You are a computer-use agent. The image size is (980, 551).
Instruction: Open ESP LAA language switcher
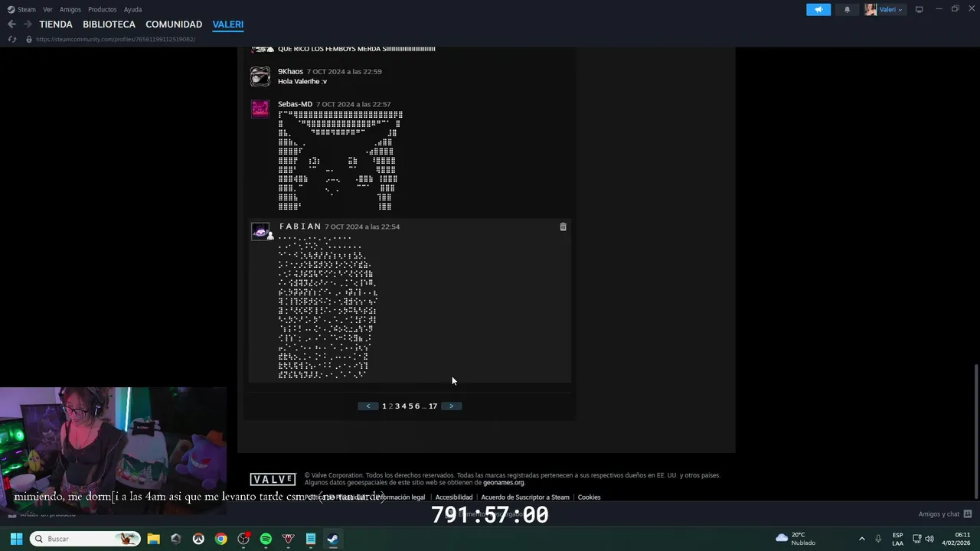[897, 539]
